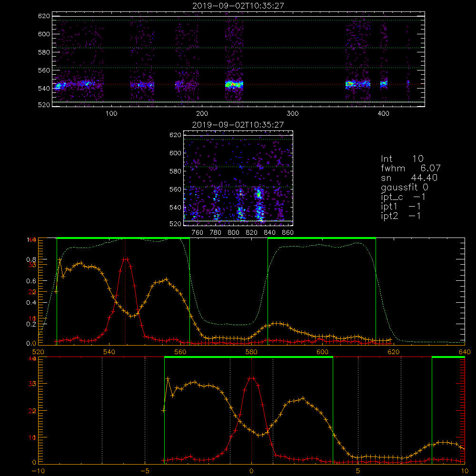Screen dimensions: 476x476
Task: Click the 10 x-axis label of bottom plot
Action: pyautogui.click(x=465, y=471)
